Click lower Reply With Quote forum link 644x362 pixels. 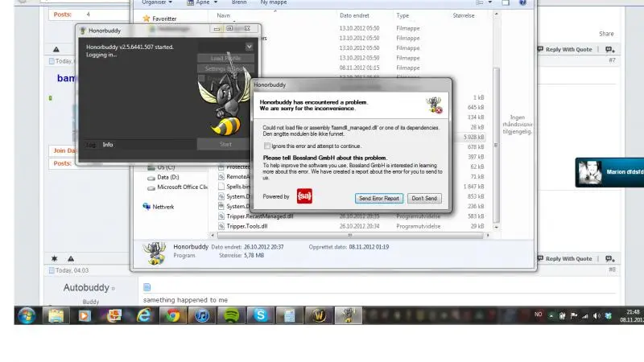click(x=565, y=258)
